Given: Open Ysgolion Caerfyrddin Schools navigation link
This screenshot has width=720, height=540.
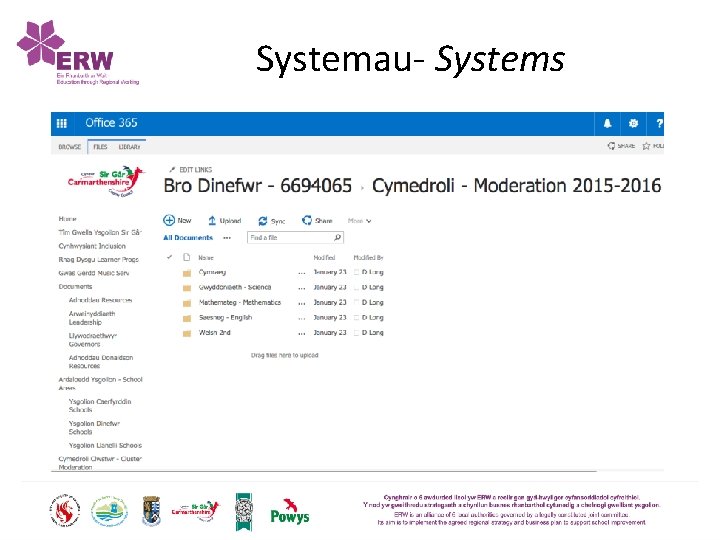Looking at the screenshot, I should 100,405.
